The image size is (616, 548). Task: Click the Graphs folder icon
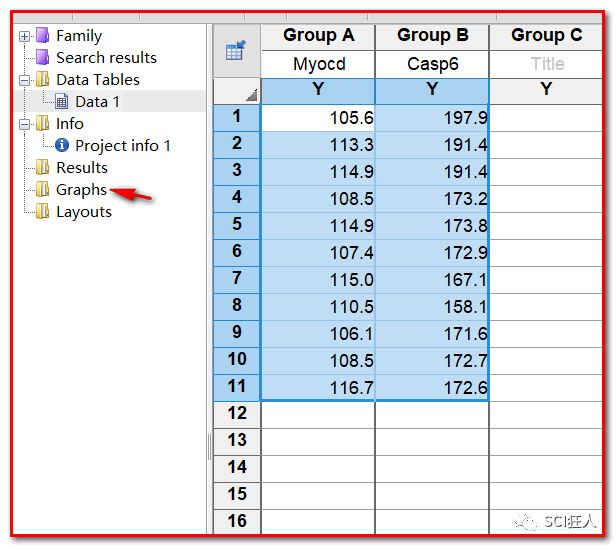(x=42, y=190)
